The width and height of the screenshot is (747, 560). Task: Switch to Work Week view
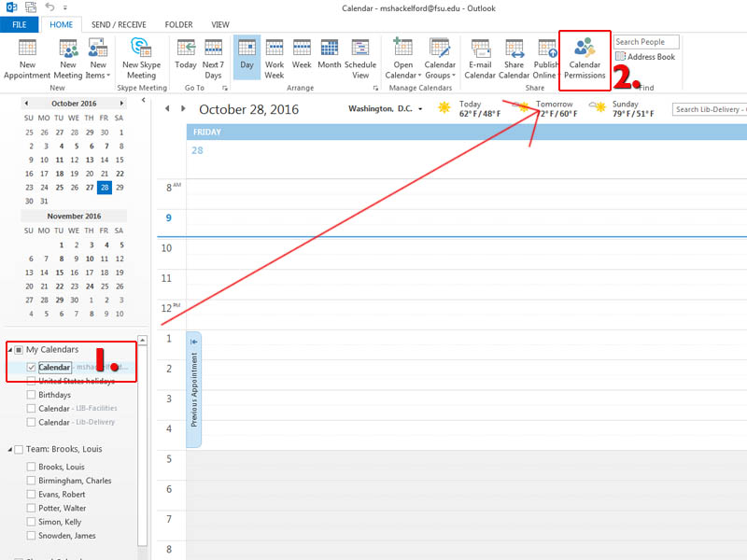[x=275, y=59]
